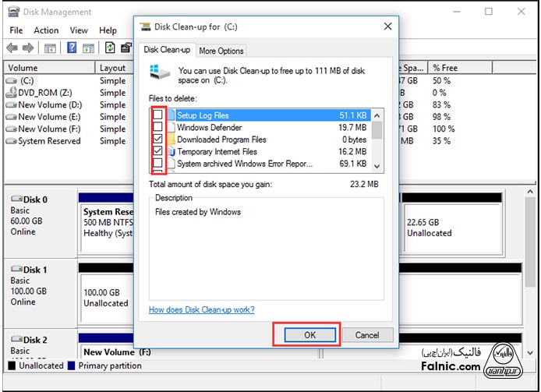The width and height of the screenshot is (541, 392).
Task: Click the Cancel button
Action: 367,335
